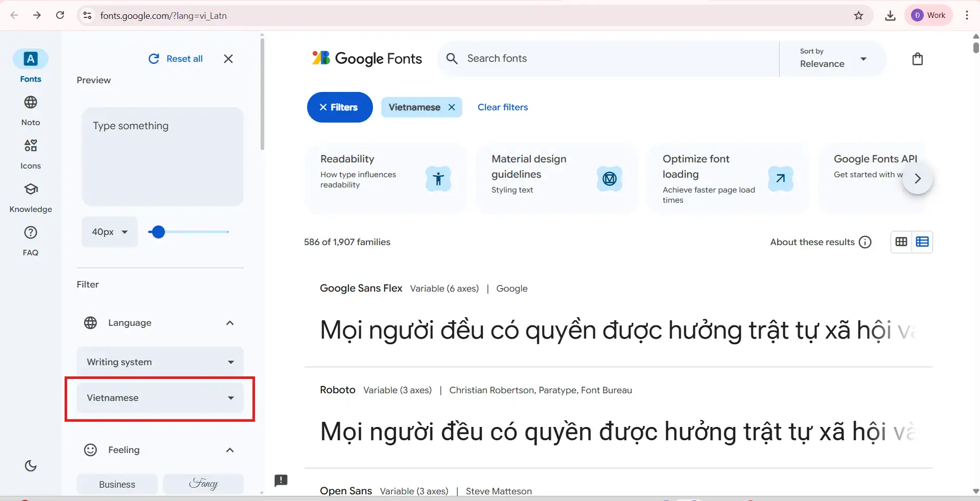Click the browser forward arrow
This screenshot has height=501, width=980.
(37, 15)
